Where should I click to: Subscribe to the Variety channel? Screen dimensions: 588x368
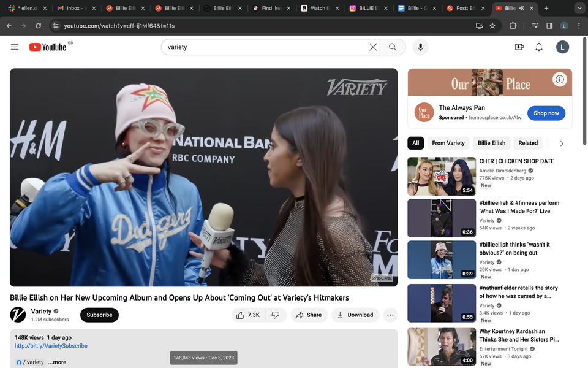(99, 315)
